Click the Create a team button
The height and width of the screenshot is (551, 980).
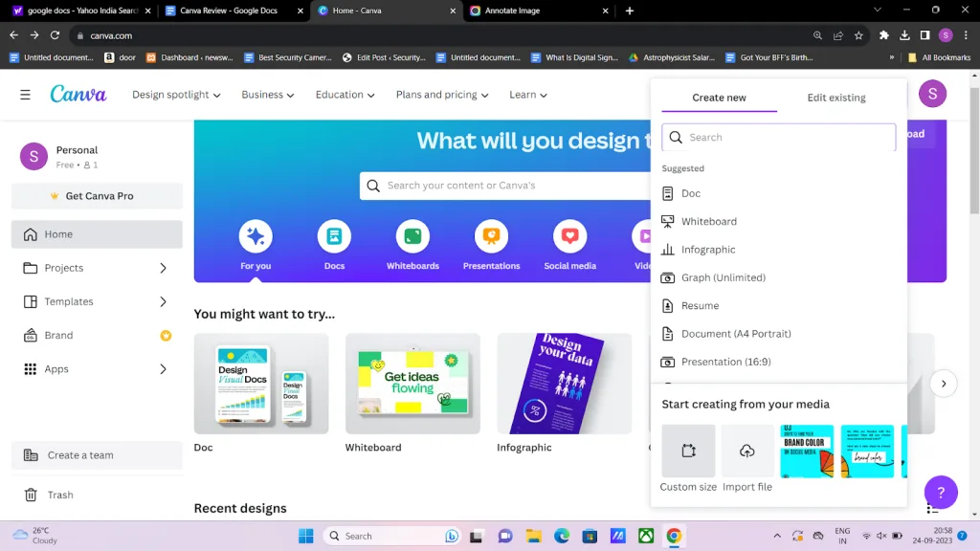pyautogui.click(x=98, y=455)
